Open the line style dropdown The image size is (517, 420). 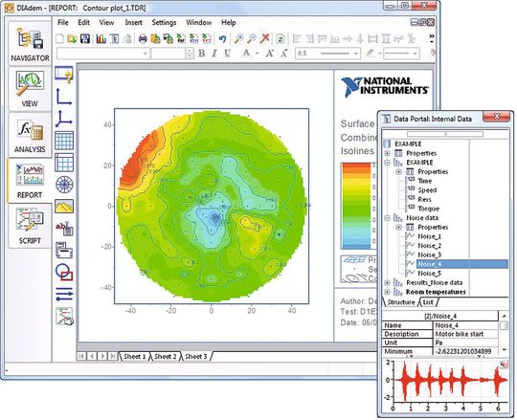click(x=415, y=54)
